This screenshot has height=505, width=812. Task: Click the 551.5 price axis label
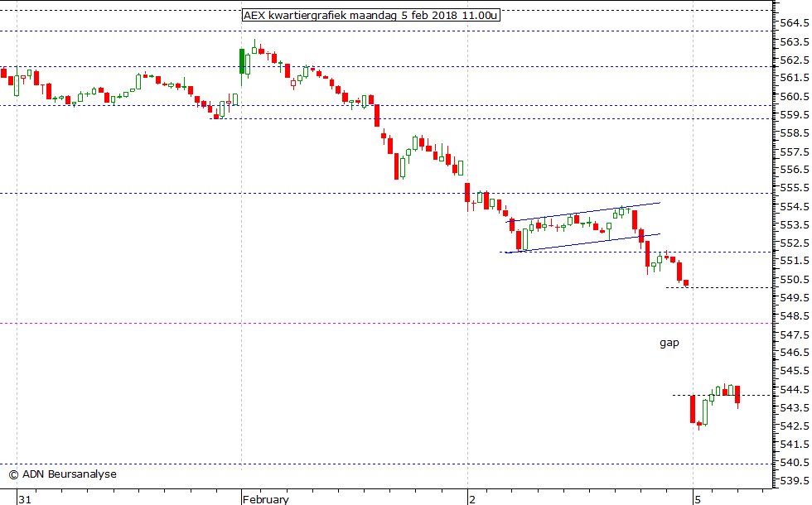click(x=795, y=262)
